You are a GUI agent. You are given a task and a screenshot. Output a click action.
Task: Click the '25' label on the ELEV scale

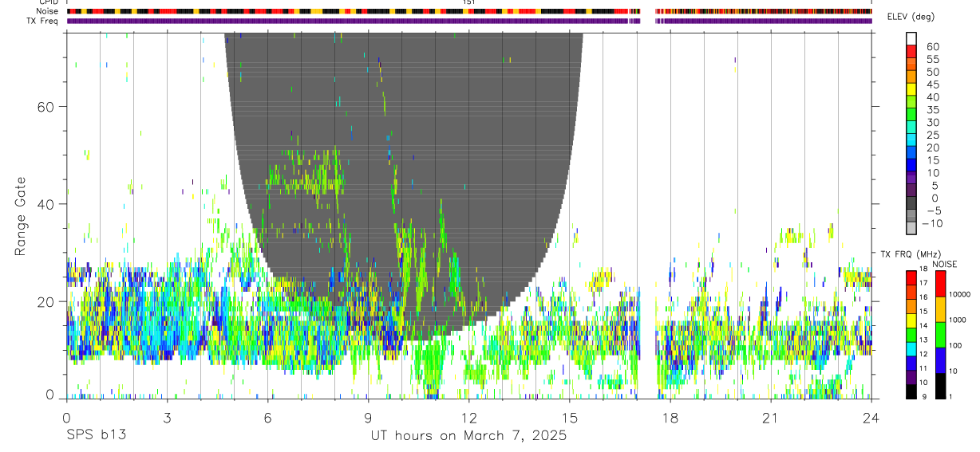point(932,136)
